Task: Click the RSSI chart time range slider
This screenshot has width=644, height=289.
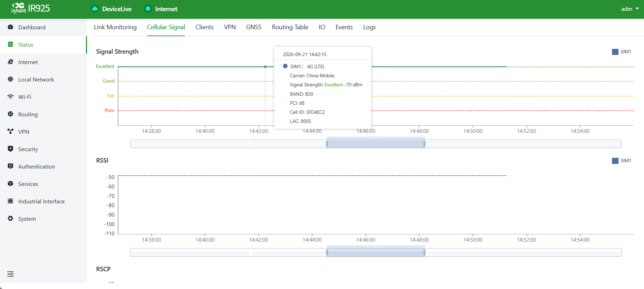Action: coord(376,252)
